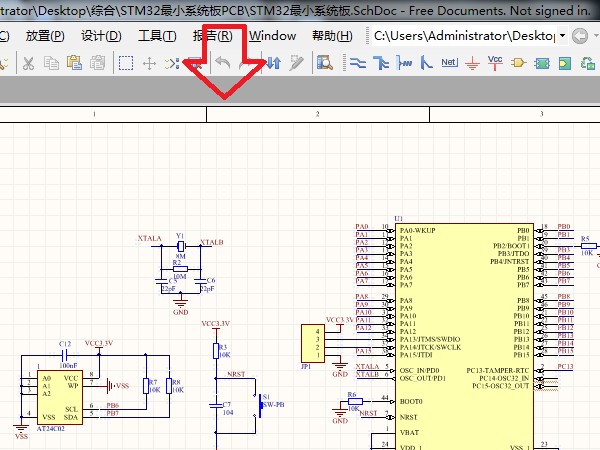Viewport: 600px width, 450px height.
Task: Click the GND symbol below the crystal
Action: coord(180,305)
